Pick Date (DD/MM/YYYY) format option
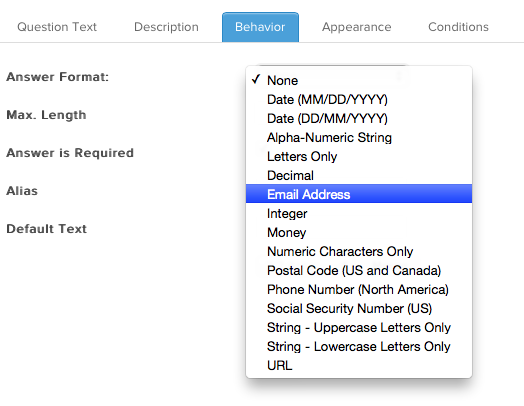This screenshot has width=524, height=406. (359, 118)
